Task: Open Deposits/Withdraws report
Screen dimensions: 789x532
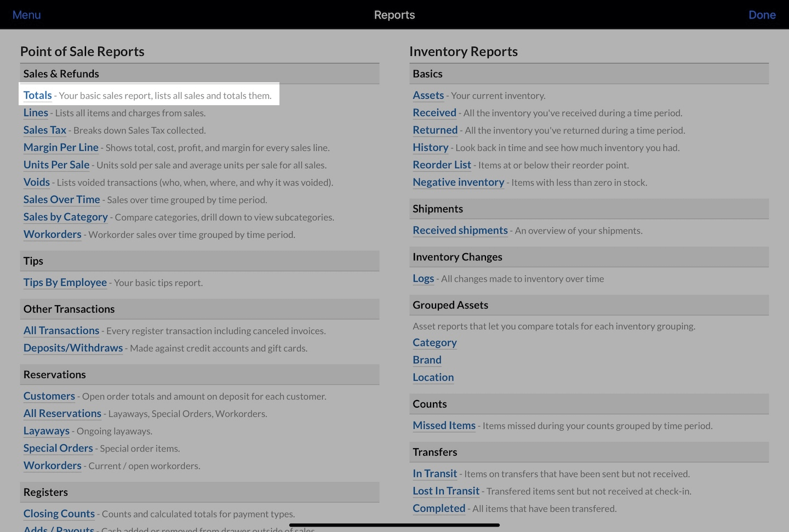Action: click(73, 348)
